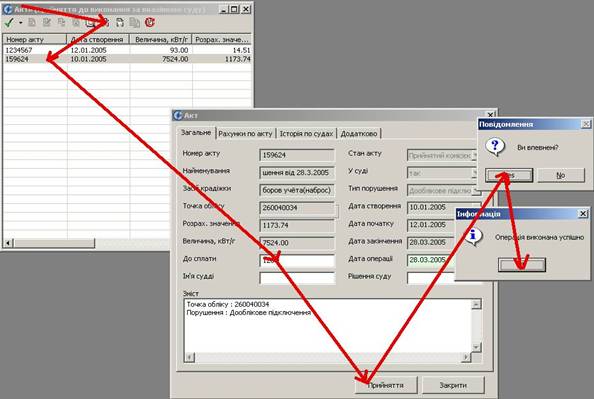The height and width of the screenshot is (399, 594).
Task: Click the greyed edit document toolbar icon
Action: 47,23
